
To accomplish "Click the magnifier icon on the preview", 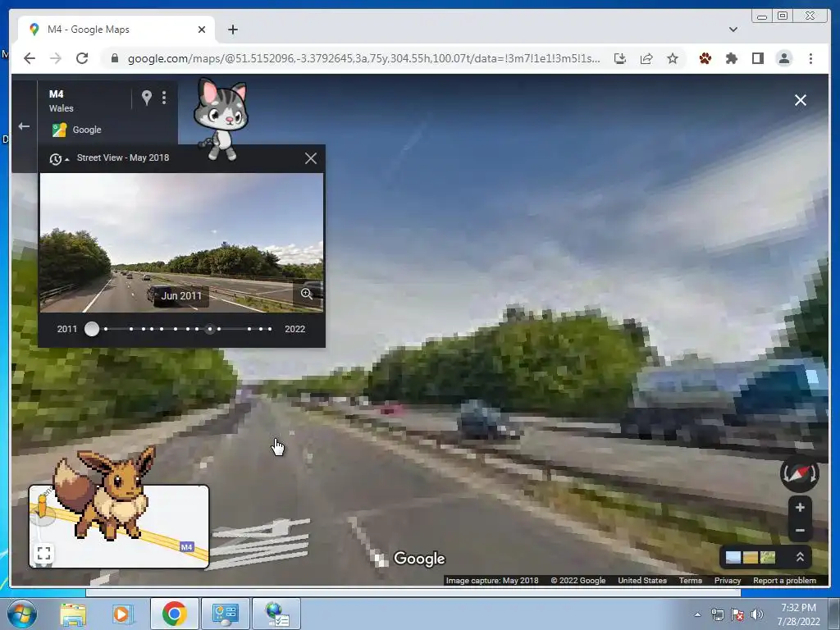I will pyautogui.click(x=307, y=294).
